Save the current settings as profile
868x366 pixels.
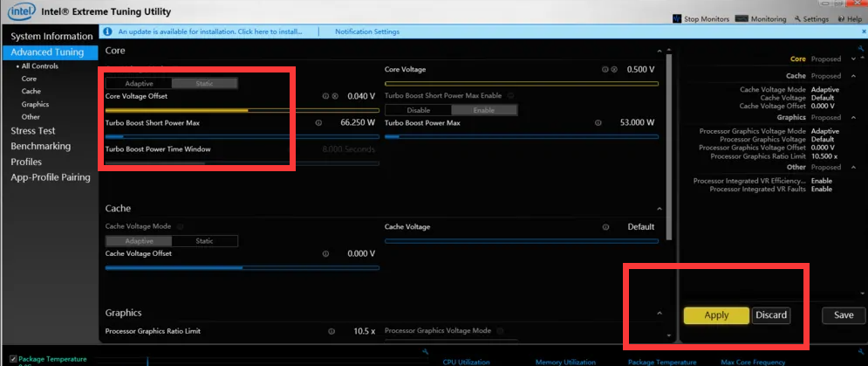[844, 315]
